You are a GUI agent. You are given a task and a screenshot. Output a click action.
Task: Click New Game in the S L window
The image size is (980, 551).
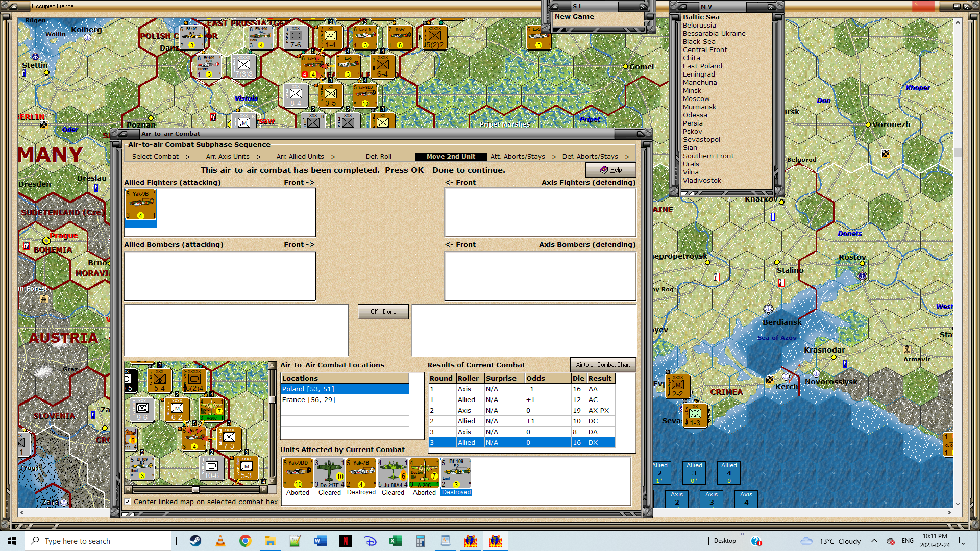[574, 16]
